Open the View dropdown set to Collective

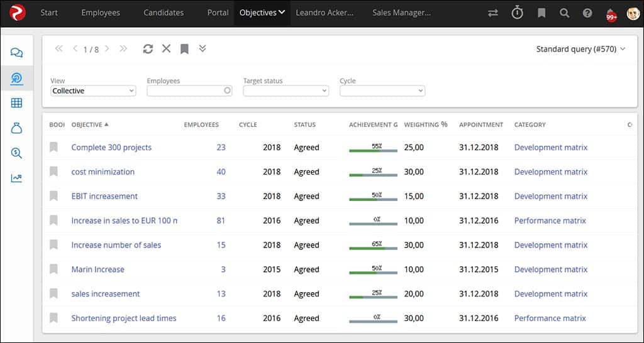(x=93, y=91)
